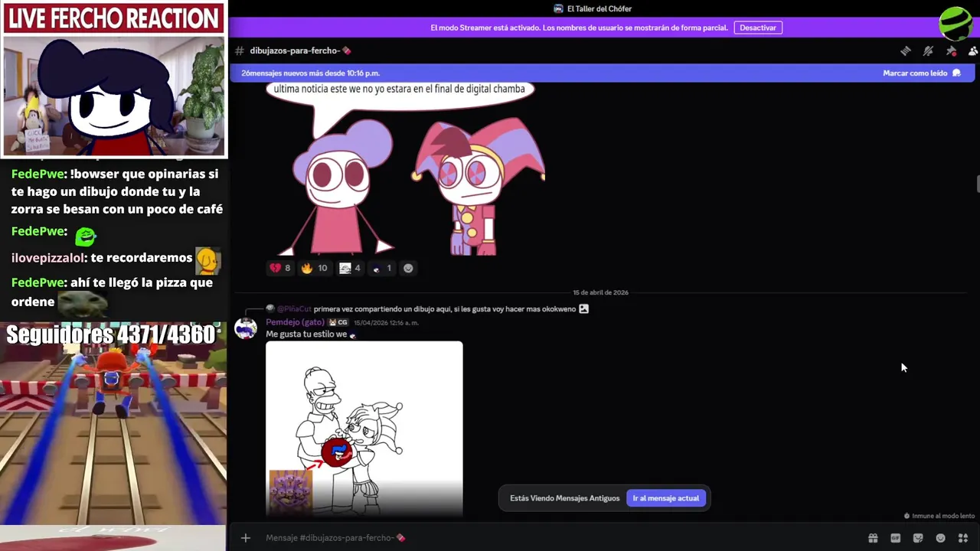Screen dimensions: 980x551
Task: Open the GIF picker
Action: click(896, 538)
